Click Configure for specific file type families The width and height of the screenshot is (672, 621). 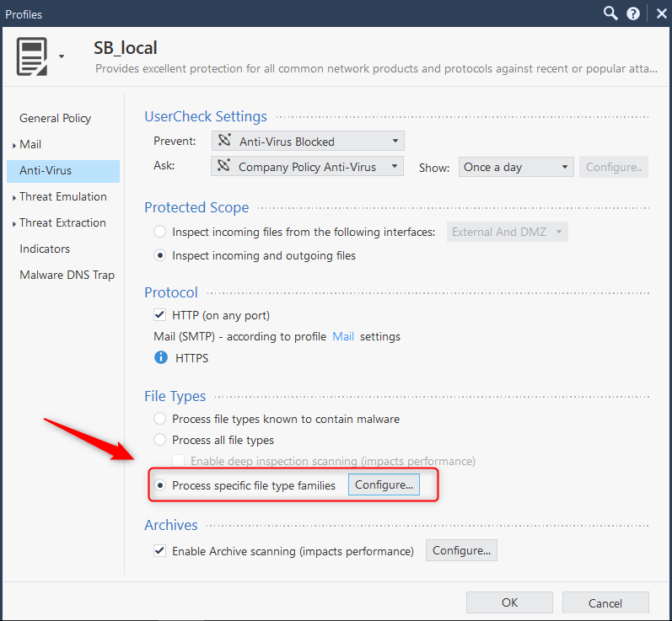[x=384, y=484]
